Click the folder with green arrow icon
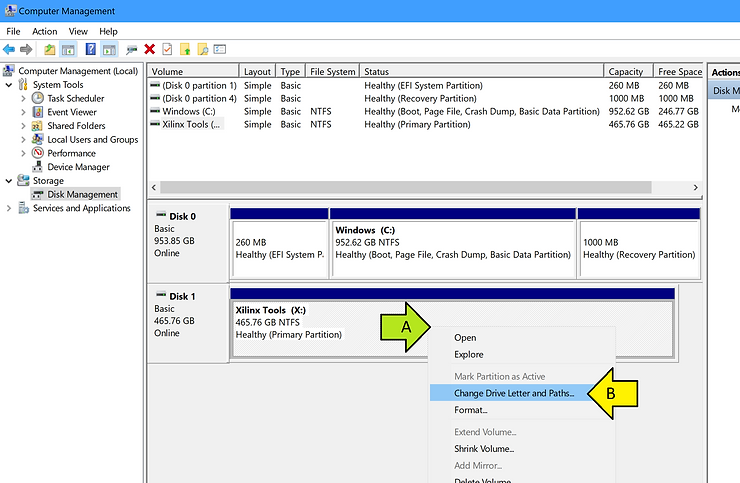Screen dimensions: 740x483 (185, 49)
